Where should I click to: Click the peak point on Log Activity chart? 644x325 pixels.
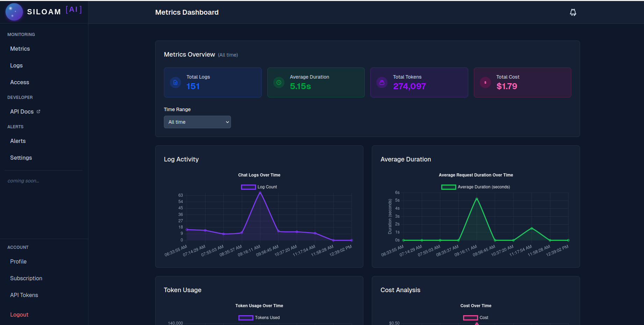point(260,193)
